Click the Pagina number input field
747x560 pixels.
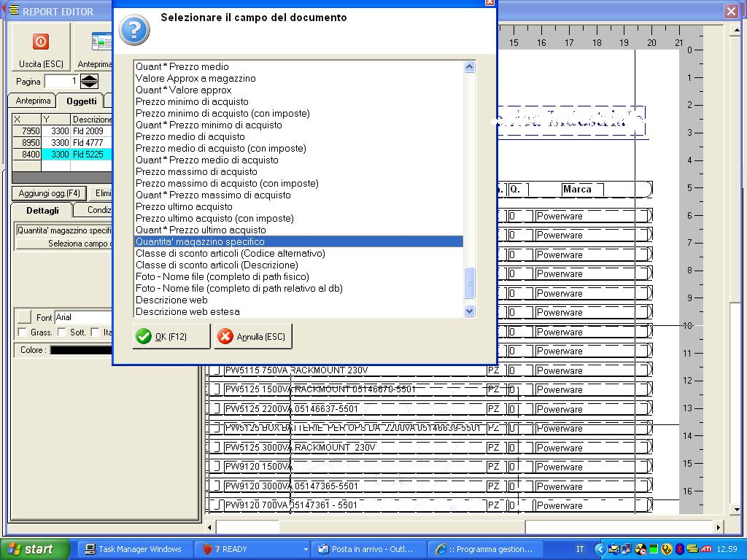[x=61, y=82]
